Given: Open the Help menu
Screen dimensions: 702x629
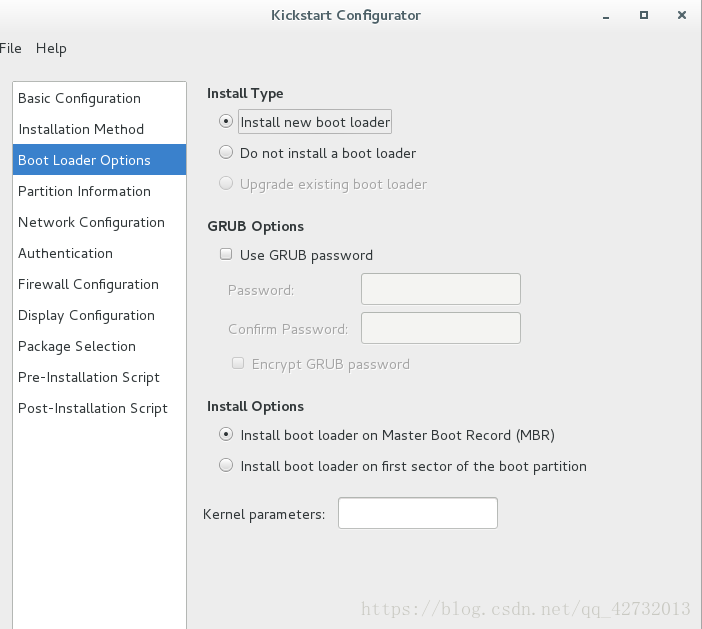Looking at the screenshot, I should (x=51, y=48).
